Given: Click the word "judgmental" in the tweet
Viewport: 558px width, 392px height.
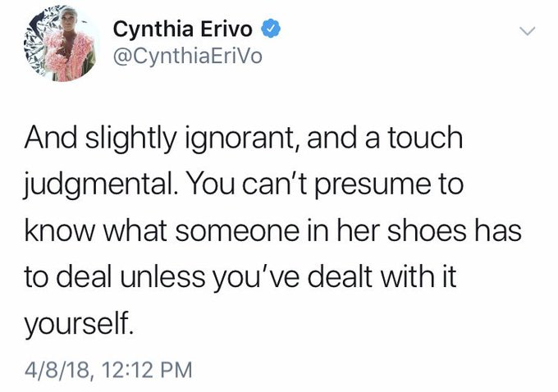Looking at the screenshot, I should (x=97, y=185).
